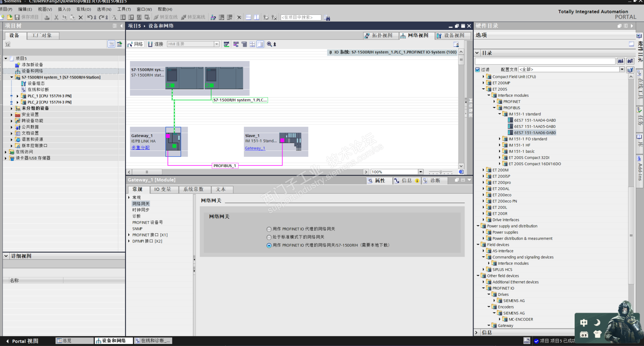Click the show address labels icon

[244, 44]
